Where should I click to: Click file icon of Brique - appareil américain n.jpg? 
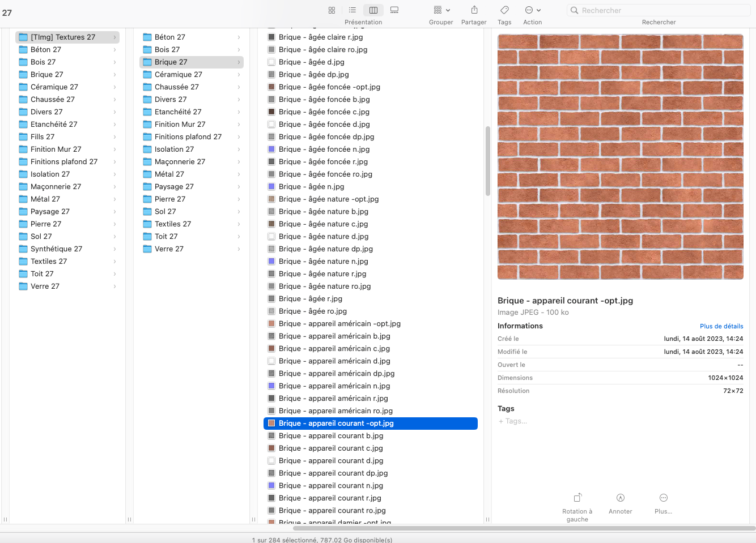click(x=271, y=386)
